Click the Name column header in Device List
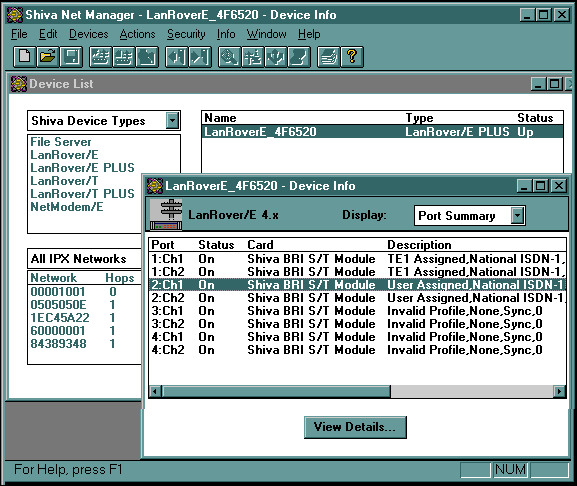The width and height of the screenshot is (577, 486). point(220,118)
